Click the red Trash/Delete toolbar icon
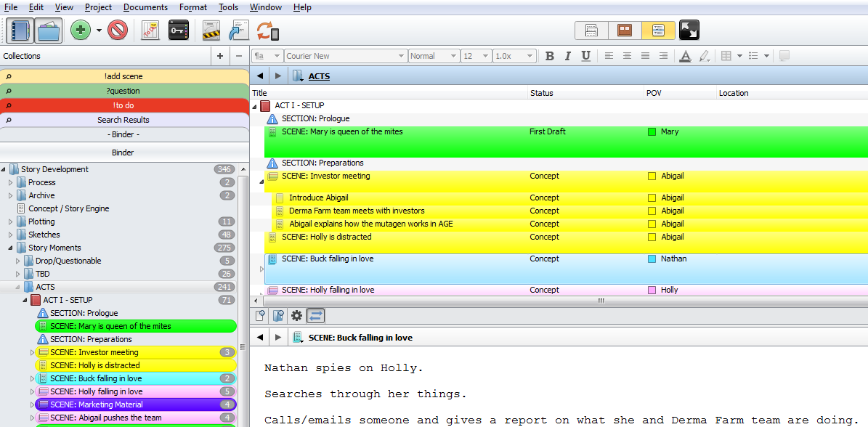This screenshot has width=868, height=427. (118, 30)
